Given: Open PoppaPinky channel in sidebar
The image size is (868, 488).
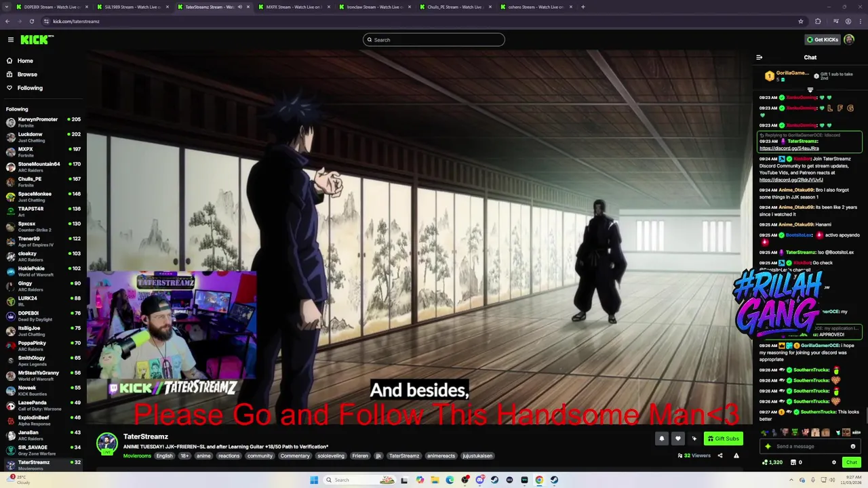Looking at the screenshot, I should click(43, 346).
